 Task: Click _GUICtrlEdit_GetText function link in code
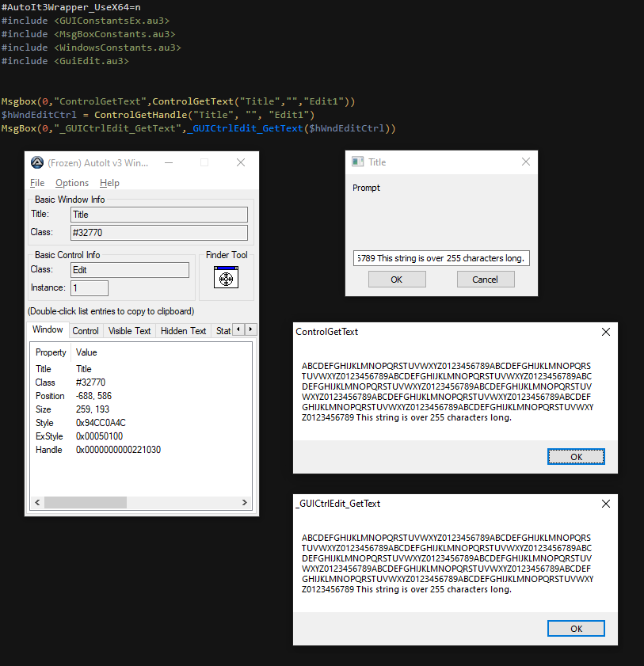(x=245, y=128)
